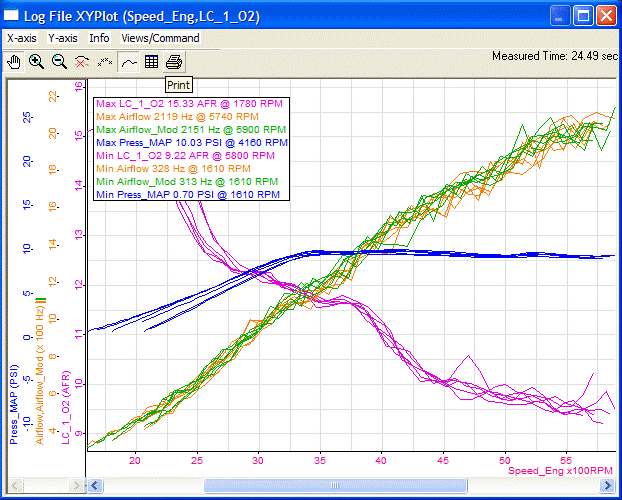Click the zoom in magnifier
The width and height of the screenshot is (622, 500).
click(37, 62)
